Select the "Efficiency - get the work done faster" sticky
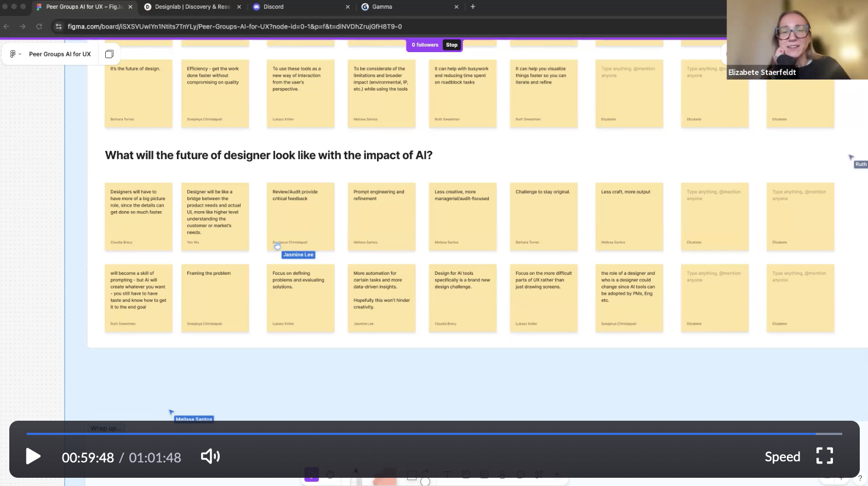Image resolution: width=868 pixels, height=486 pixels. tap(215, 94)
